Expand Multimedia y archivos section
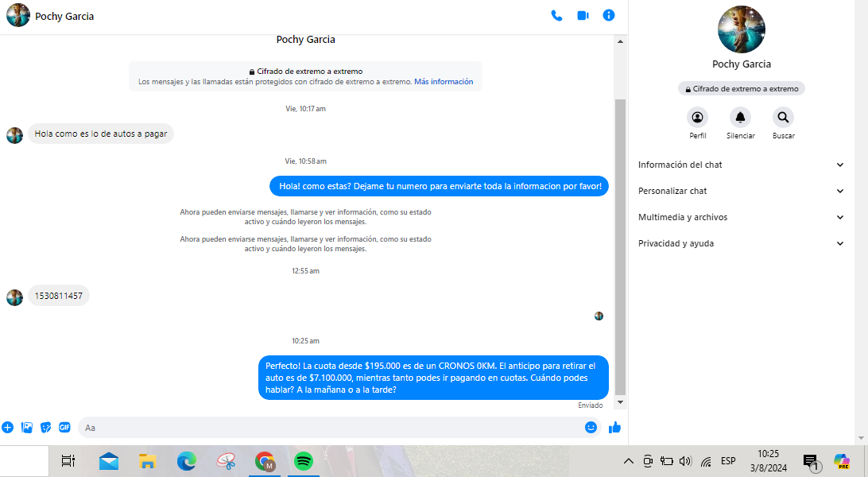Image resolution: width=868 pixels, height=477 pixels. pyautogui.click(x=741, y=217)
